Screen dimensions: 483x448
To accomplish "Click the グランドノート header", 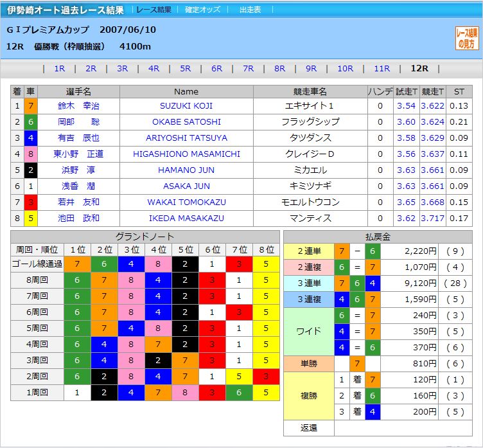I will [145, 237].
